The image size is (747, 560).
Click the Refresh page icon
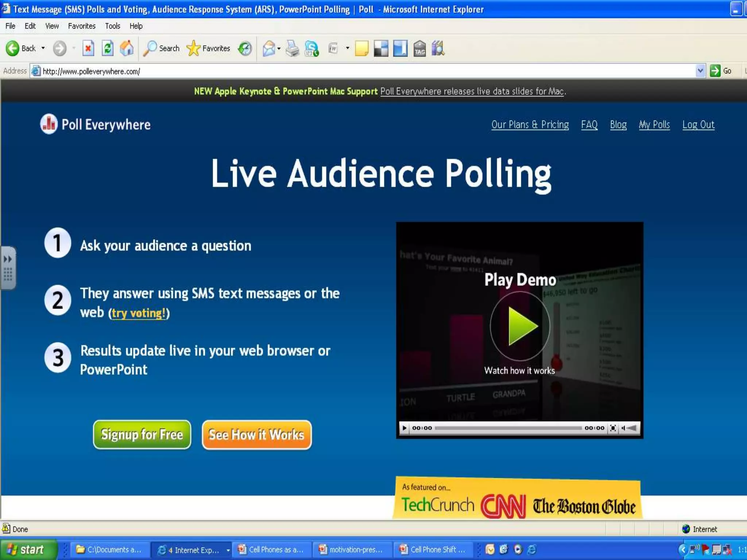click(107, 48)
